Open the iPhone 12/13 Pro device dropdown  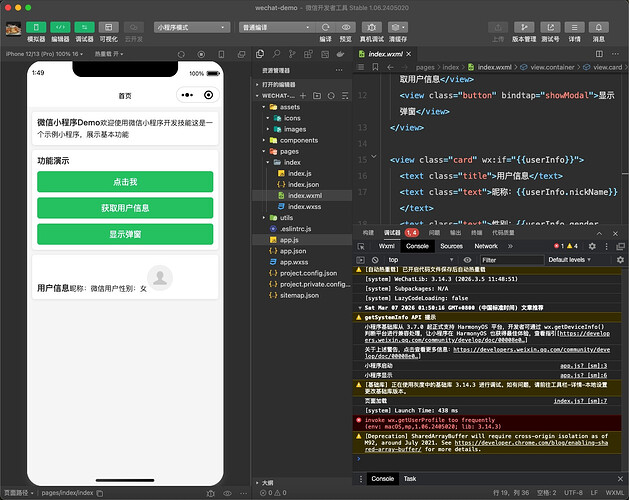tap(44, 54)
